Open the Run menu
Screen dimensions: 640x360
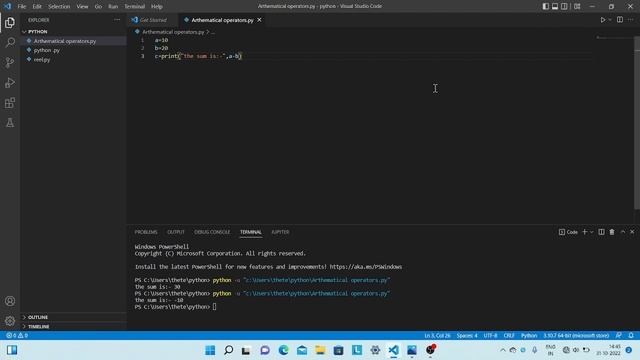tap(113, 6)
